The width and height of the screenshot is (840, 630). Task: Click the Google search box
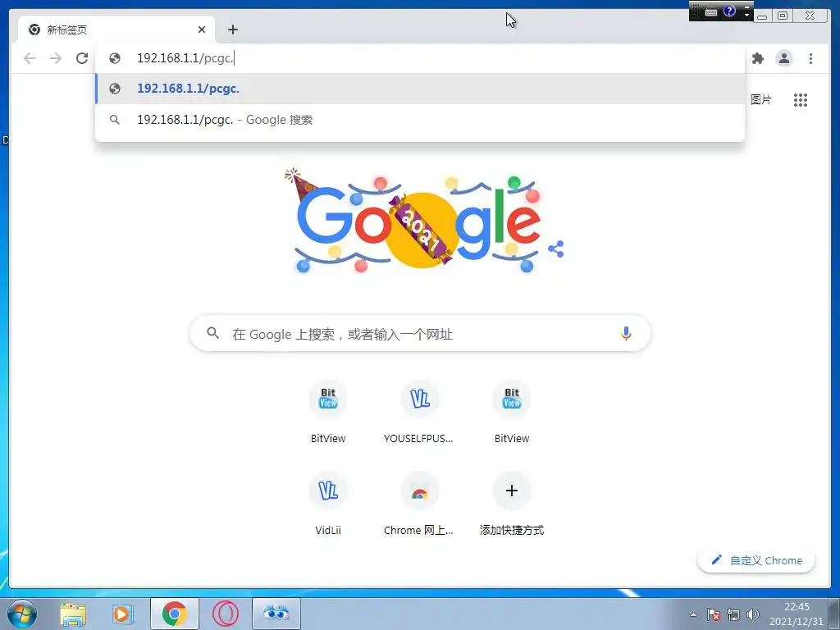click(420, 333)
